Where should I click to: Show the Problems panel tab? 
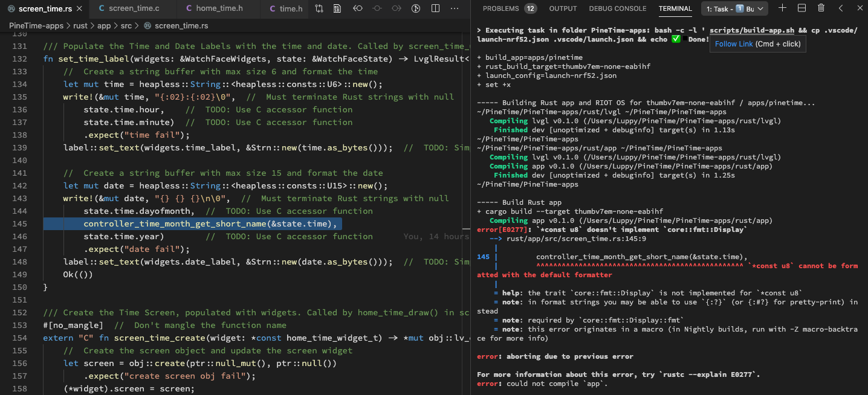click(509, 8)
